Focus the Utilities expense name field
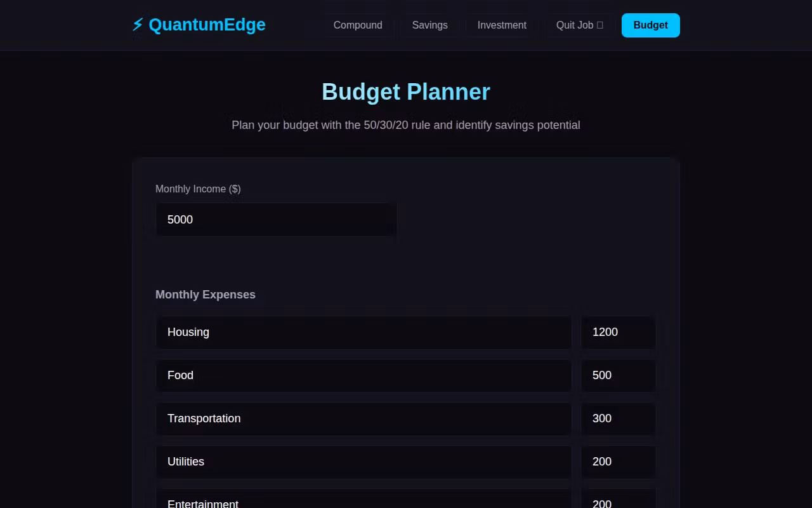Viewport: 812px width, 508px height. coord(363,462)
